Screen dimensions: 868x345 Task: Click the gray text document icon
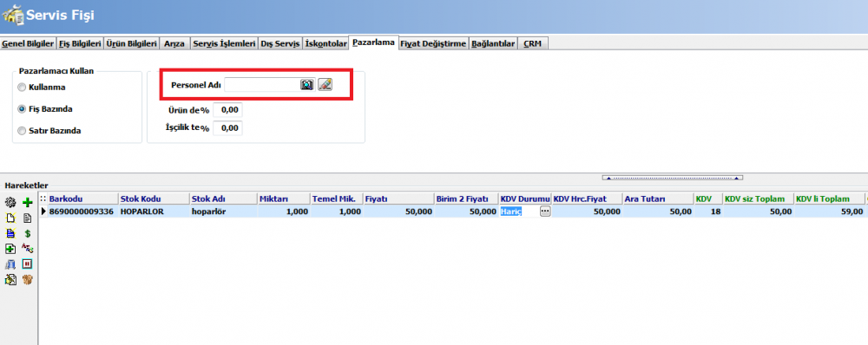[x=27, y=218]
